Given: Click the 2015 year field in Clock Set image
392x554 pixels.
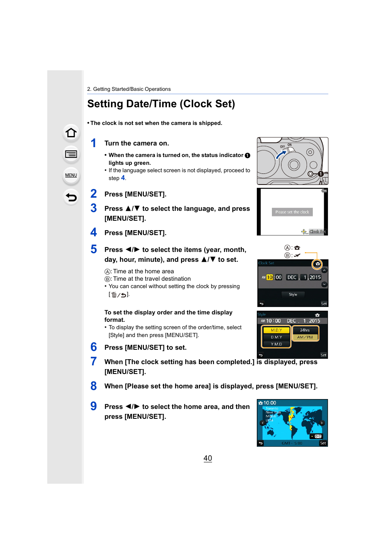Looking at the screenshot, I should click(315, 277).
